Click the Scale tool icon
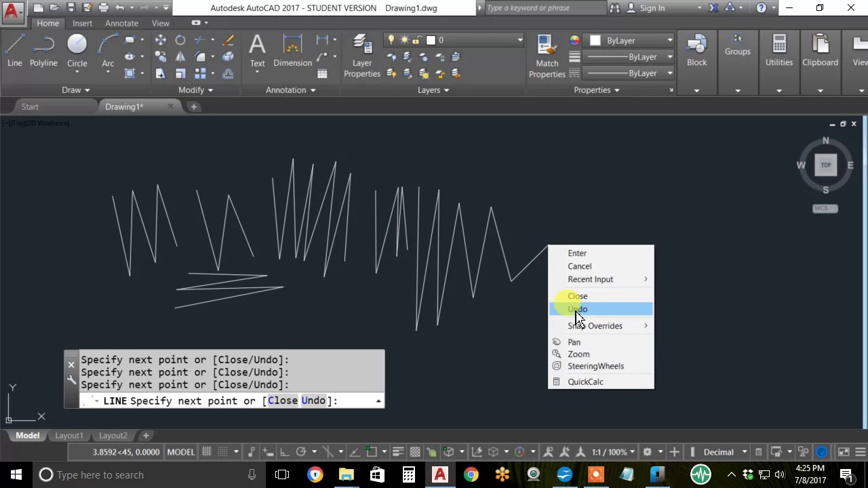 point(180,73)
